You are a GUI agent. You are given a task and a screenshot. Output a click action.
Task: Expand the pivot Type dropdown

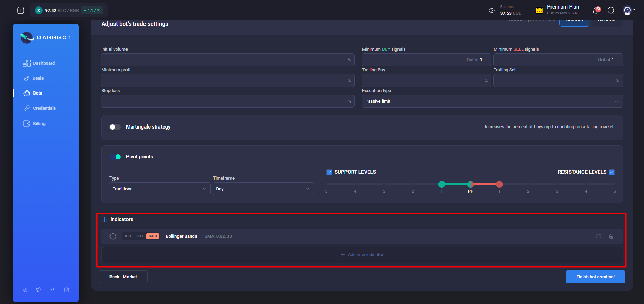(x=159, y=189)
